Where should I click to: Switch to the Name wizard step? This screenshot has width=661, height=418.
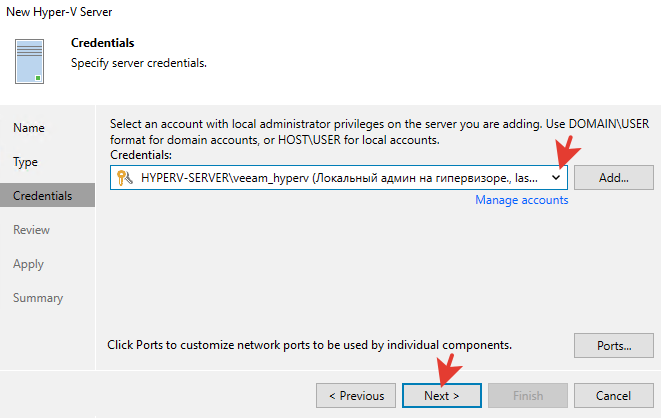click(29, 128)
